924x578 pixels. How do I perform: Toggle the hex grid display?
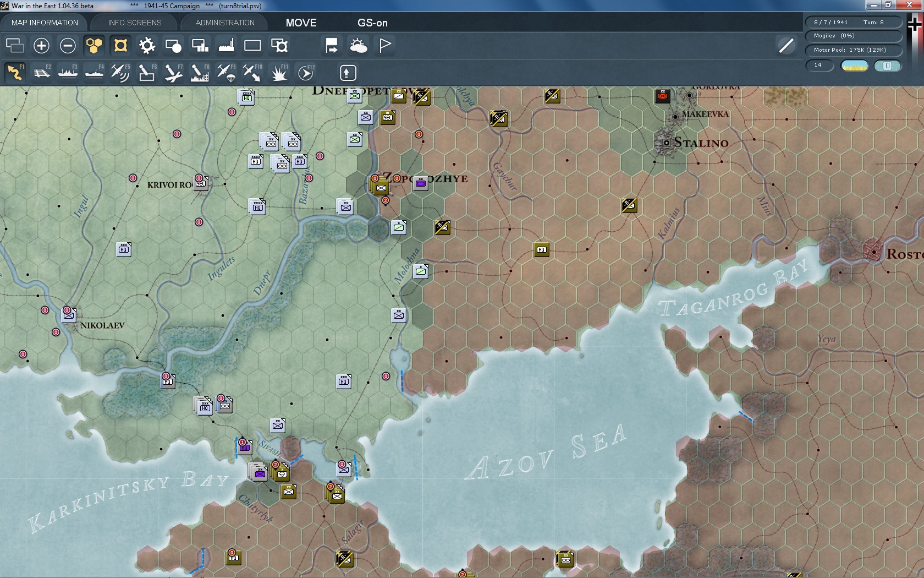(x=94, y=45)
